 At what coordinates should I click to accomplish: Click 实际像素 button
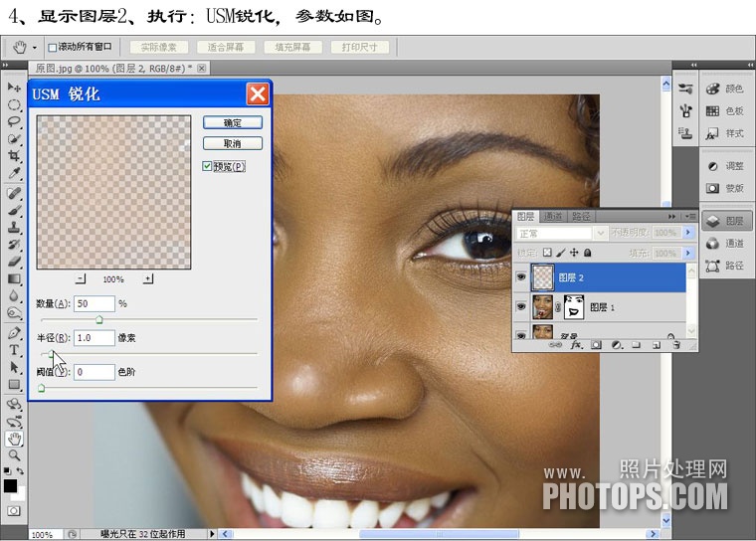(158, 48)
